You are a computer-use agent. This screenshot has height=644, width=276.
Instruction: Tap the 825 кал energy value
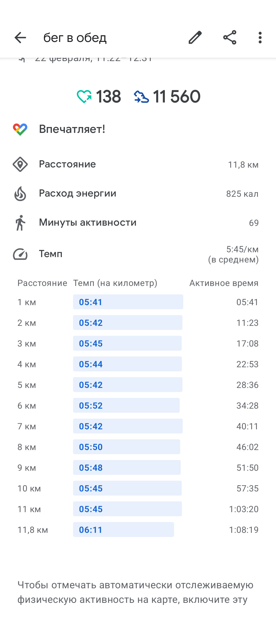pyautogui.click(x=242, y=194)
